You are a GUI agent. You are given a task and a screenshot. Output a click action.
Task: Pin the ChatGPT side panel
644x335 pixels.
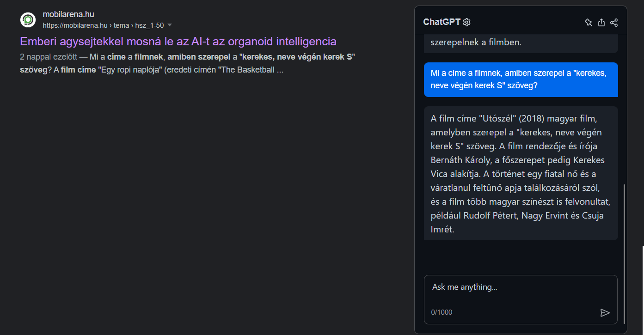pyautogui.click(x=589, y=22)
